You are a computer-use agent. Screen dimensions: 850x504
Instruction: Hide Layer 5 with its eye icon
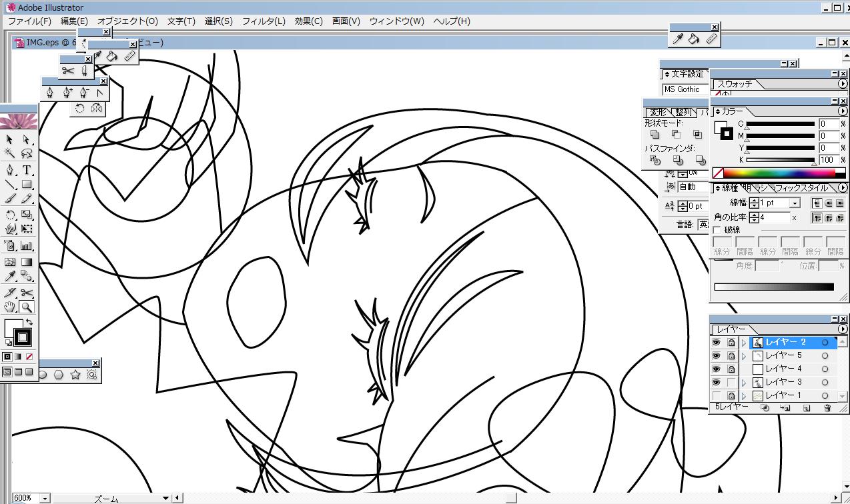[x=717, y=355]
